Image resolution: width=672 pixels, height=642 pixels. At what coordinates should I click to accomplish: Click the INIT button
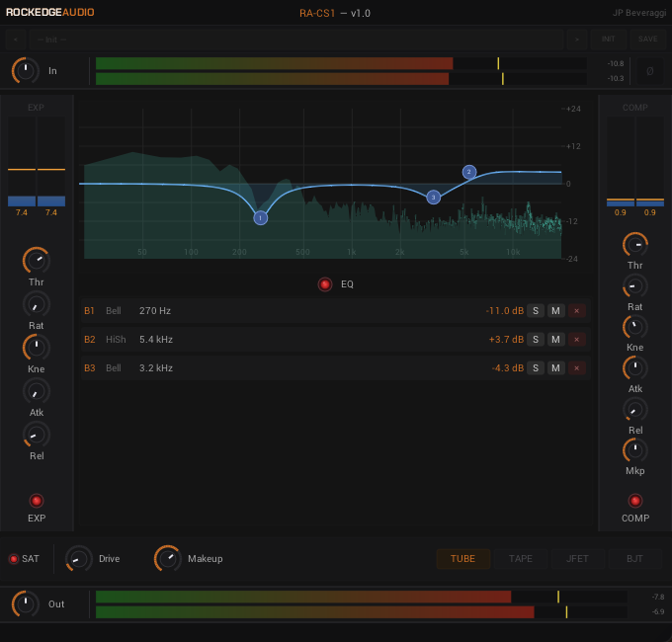pos(608,40)
